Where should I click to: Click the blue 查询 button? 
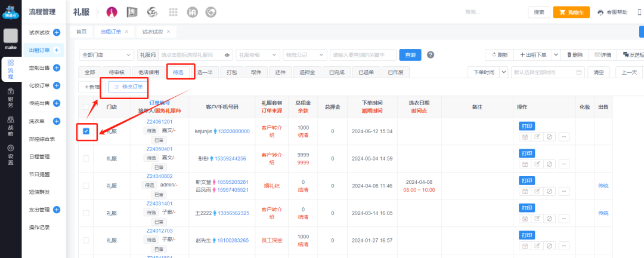tap(410, 55)
